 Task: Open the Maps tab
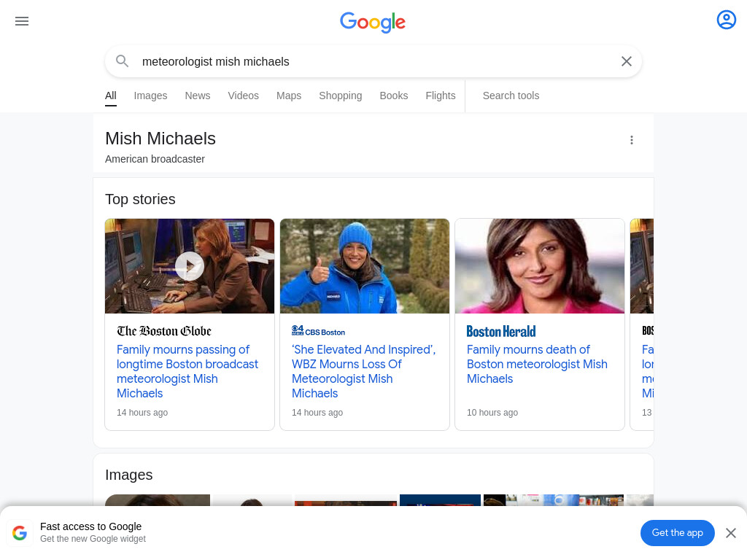pyautogui.click(x=289, y=96)
